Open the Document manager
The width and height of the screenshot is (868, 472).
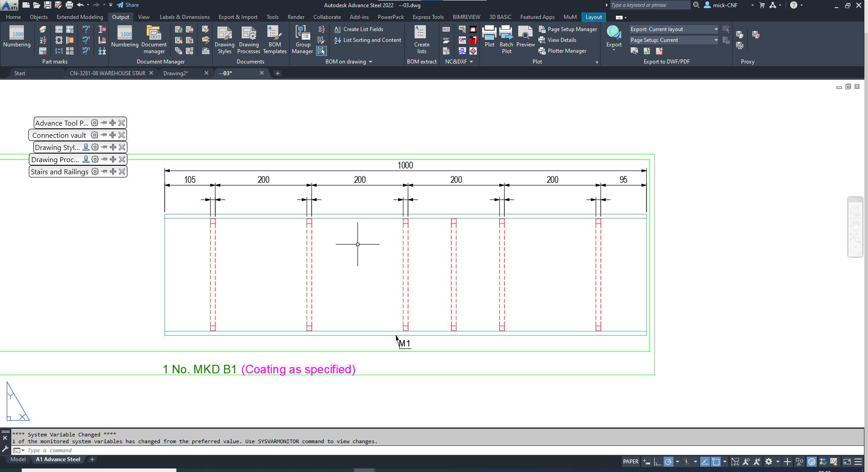(x=154, y=40)
